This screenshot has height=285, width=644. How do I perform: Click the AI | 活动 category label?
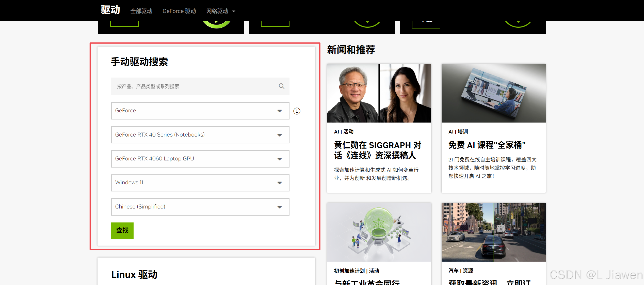[x=344, y=132]
